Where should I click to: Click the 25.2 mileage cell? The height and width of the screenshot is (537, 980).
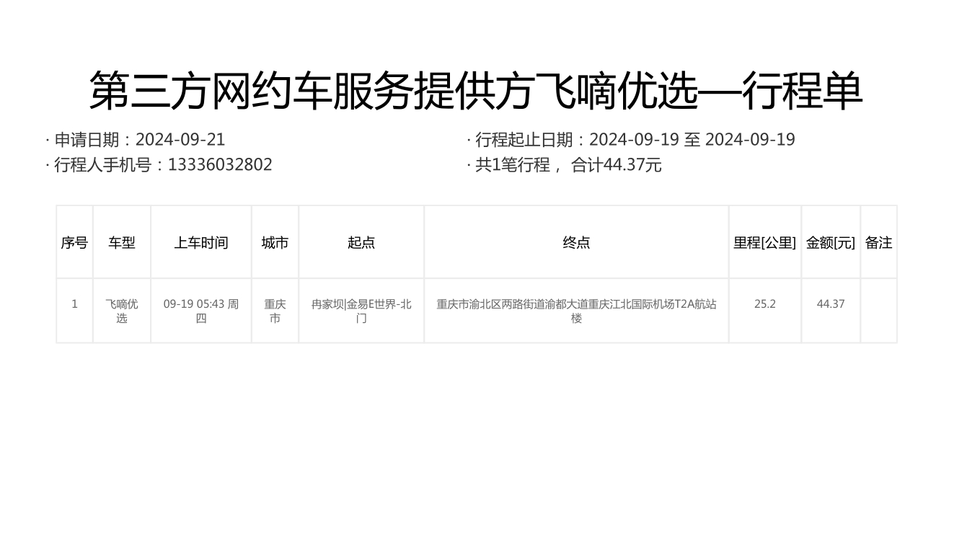764,304
